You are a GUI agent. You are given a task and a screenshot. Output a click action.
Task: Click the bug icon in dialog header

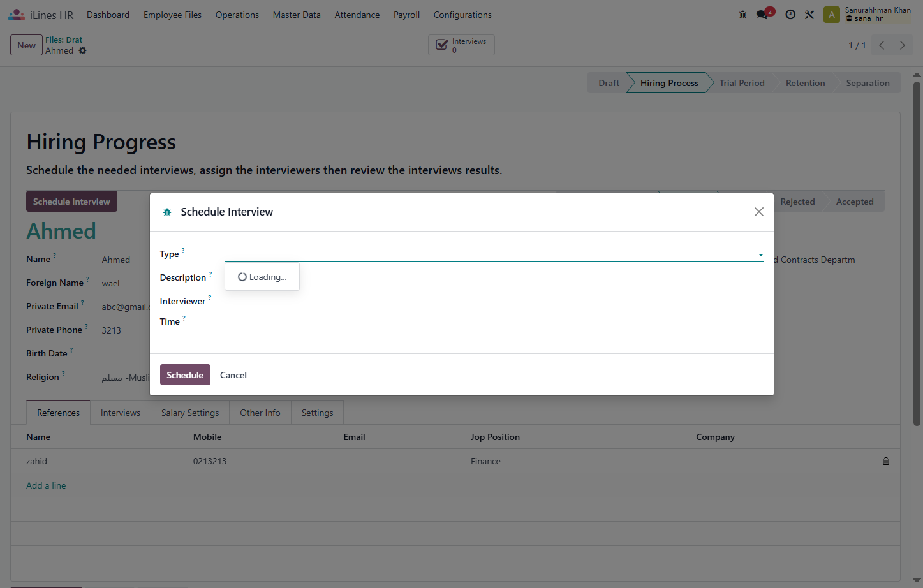(167, 212)
